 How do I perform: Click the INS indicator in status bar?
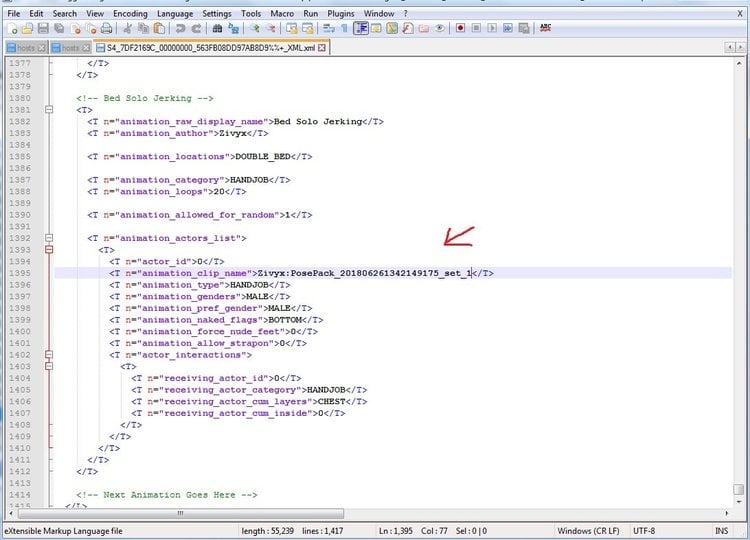click(x=721, y=531)
